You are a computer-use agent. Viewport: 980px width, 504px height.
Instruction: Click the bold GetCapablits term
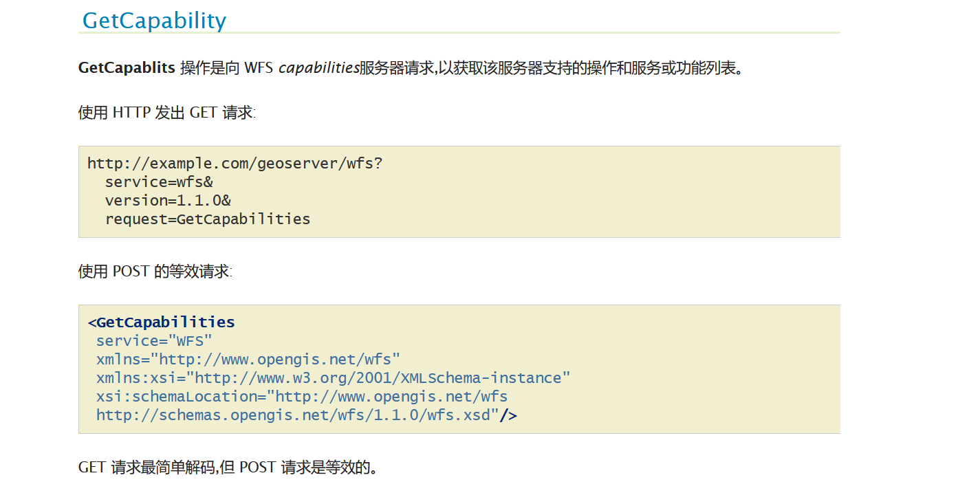pyautogui.click(x=127, y=68)
